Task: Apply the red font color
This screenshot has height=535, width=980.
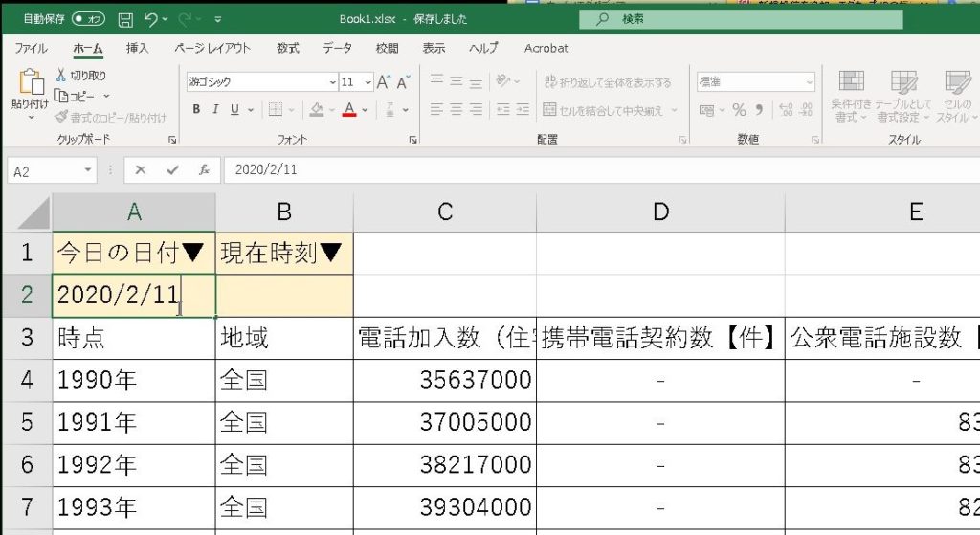Action: pos(350,110)
